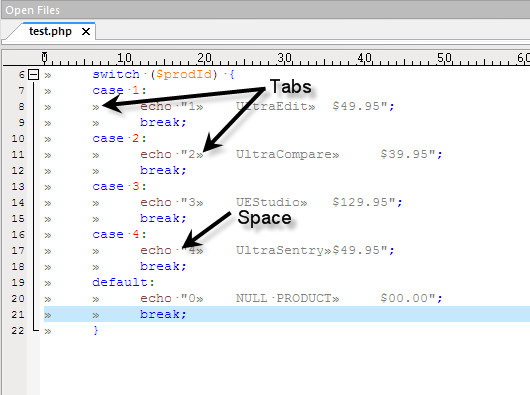Click line number 20 in the gutter

tap(18, 298)
